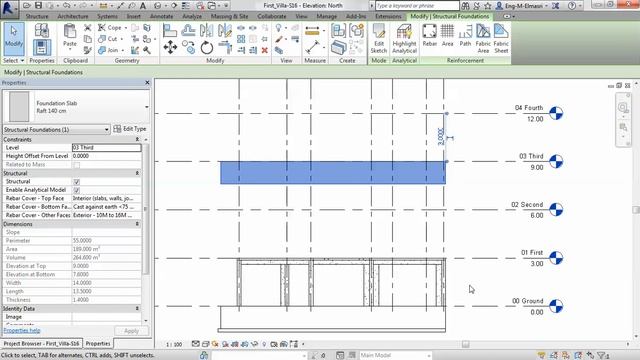This screenshot has height=360, width=640.
Task: Click the horizontal view scrollbar thumb
Action: 465,344
